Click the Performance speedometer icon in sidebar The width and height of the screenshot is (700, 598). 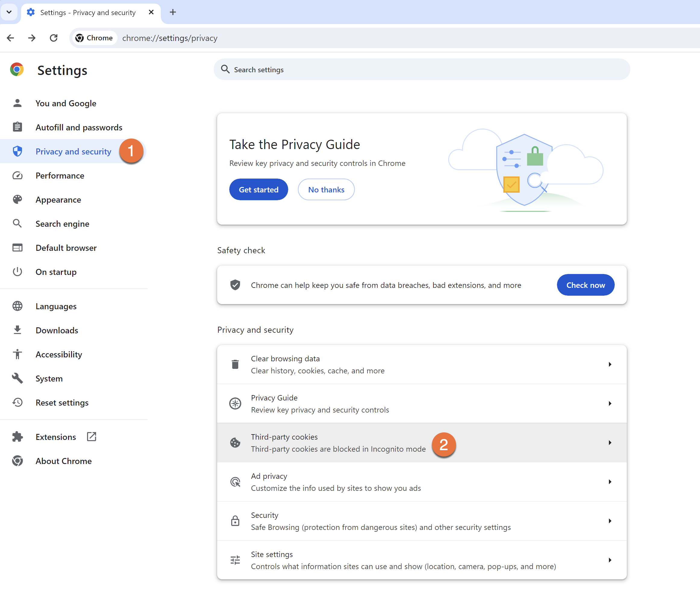pos(17,176)
